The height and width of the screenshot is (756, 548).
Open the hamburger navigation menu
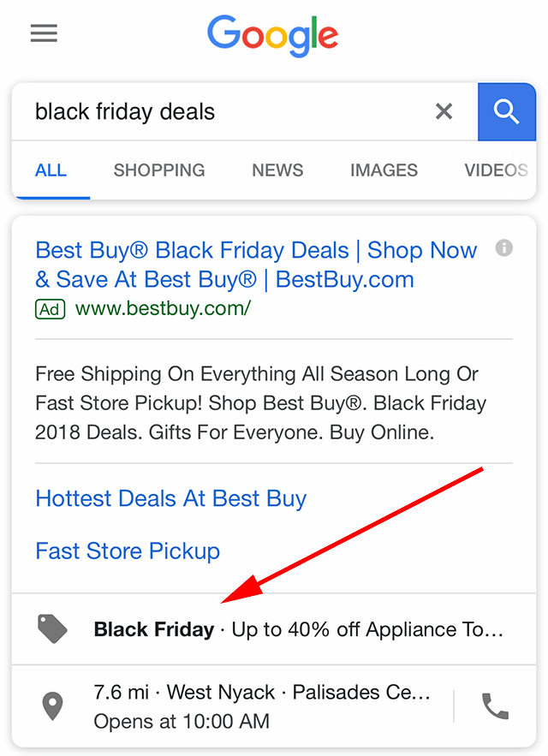point(43,33)
